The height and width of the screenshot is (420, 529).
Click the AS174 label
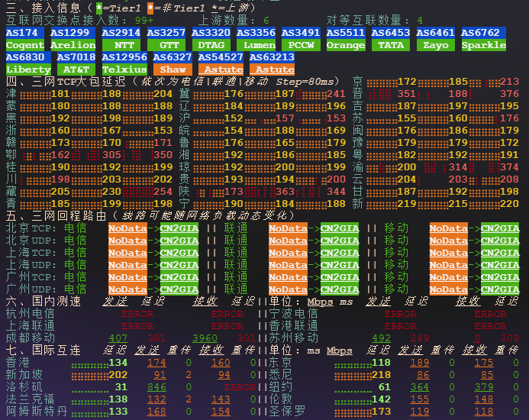click(x=25, y=33)
